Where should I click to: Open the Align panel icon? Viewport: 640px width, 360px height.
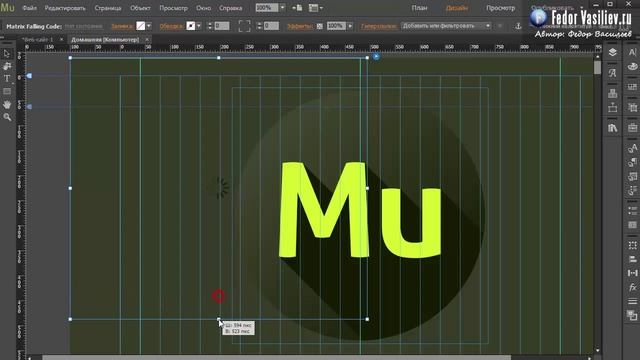(632, 259)
